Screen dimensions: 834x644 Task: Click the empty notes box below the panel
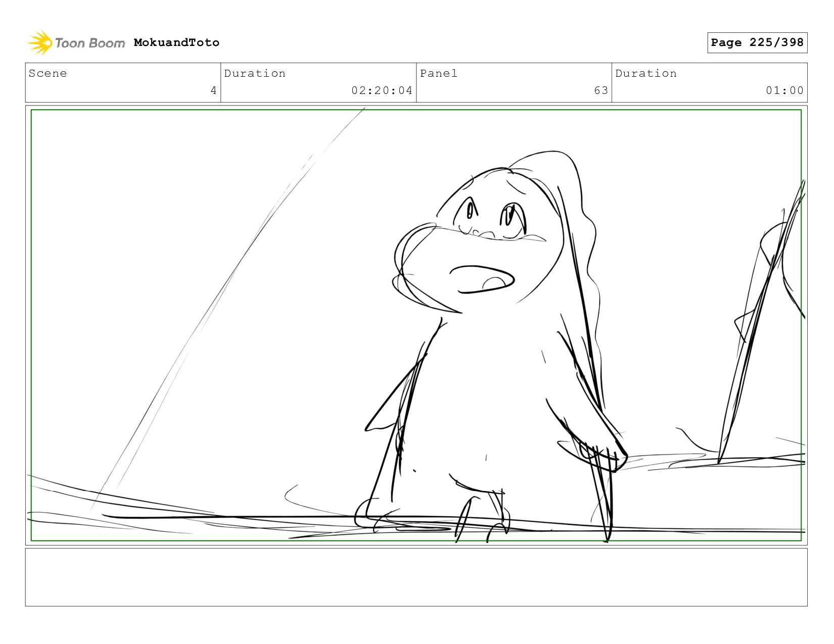point(416,577)
